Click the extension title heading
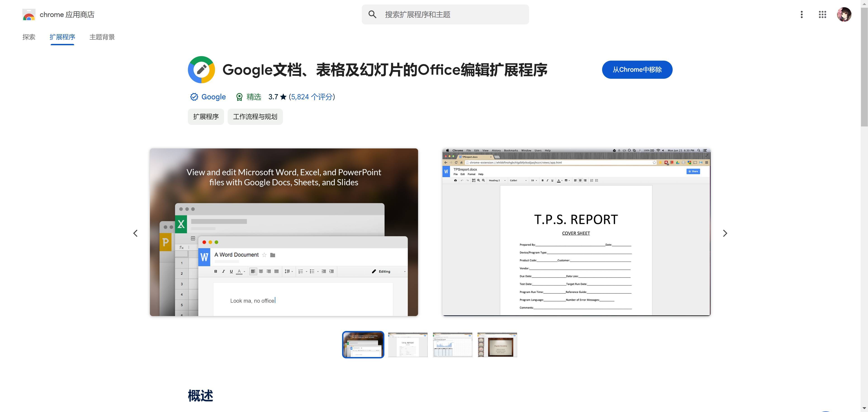 point(385,70)
